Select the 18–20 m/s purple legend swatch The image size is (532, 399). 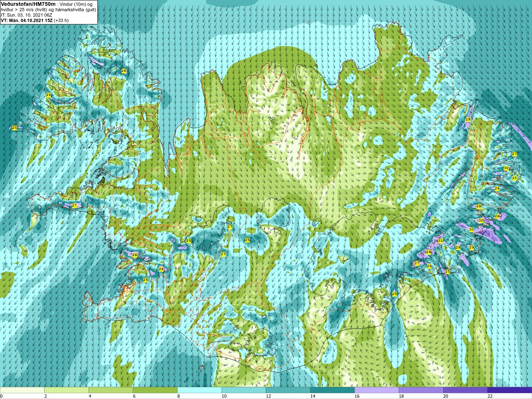(x=421, y=390)
